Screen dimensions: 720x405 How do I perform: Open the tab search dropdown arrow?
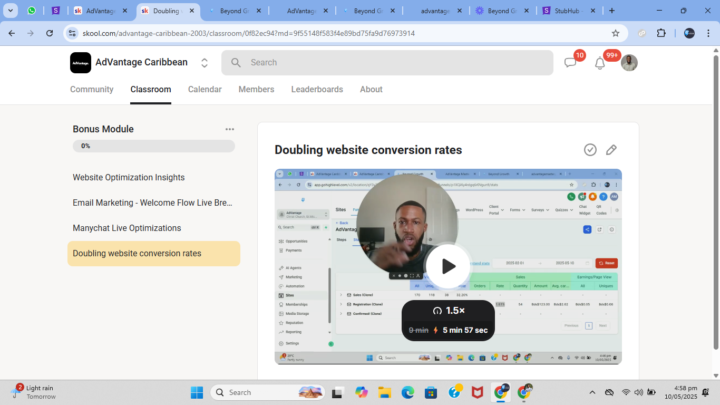pos(10,10)
